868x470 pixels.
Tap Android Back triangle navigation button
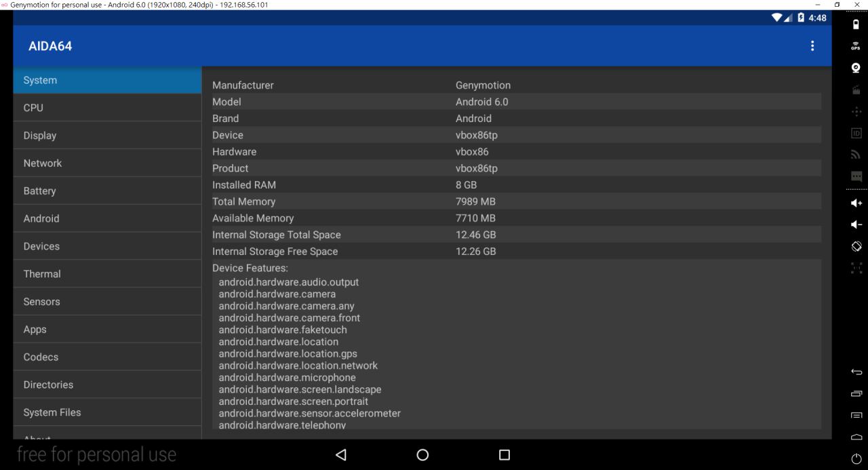click(341, 455)
